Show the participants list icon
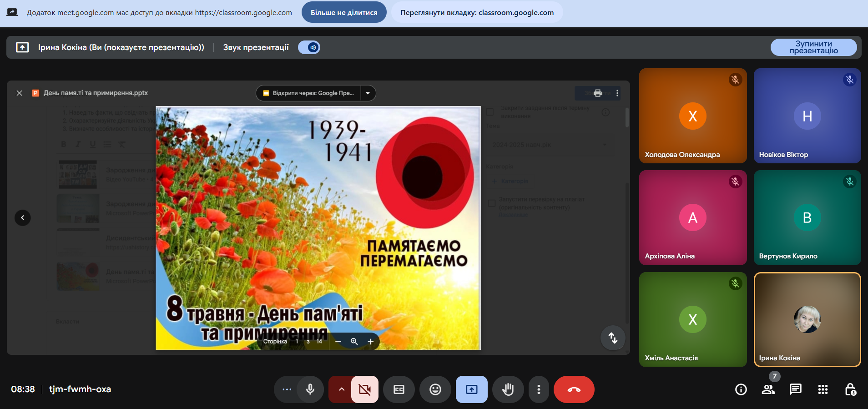Screen dimensions: 868x409 point(768,389)
